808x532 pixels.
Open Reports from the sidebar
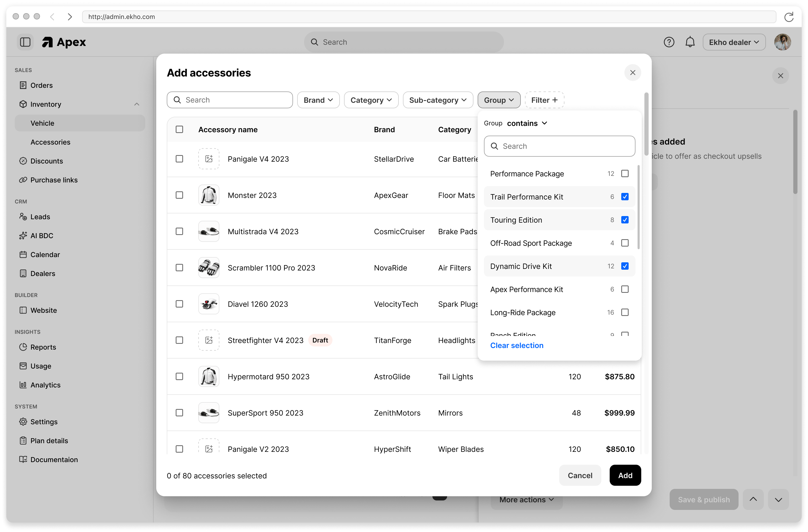pos(43,347)
